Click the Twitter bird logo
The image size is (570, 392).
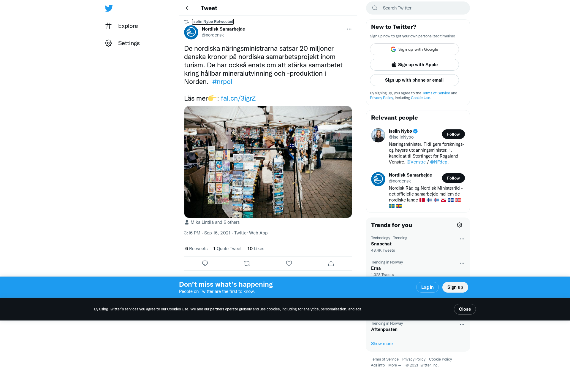109,8
